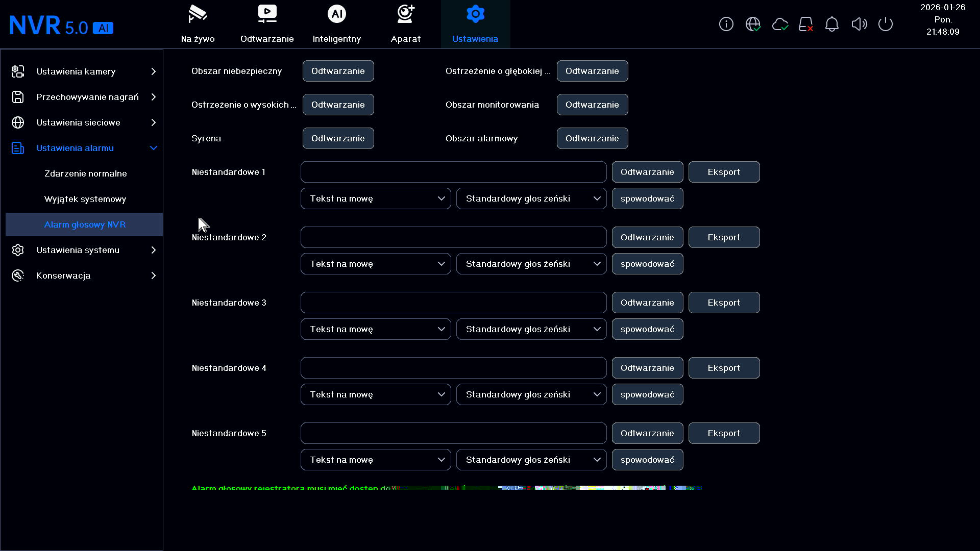This screenshot has width=980, height=551.
Task: Check the network globe status icon
Action: 753,24
